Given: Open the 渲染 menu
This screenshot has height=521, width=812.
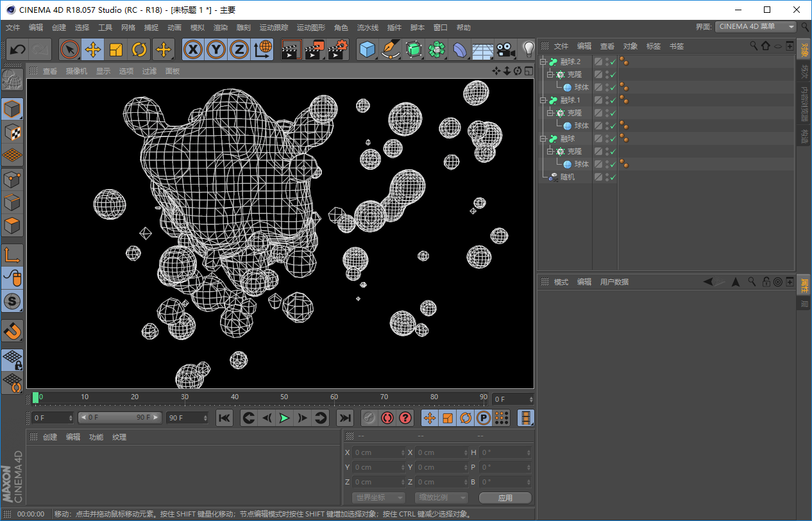Looking at the screenshot, I should [x=221, y=28].
